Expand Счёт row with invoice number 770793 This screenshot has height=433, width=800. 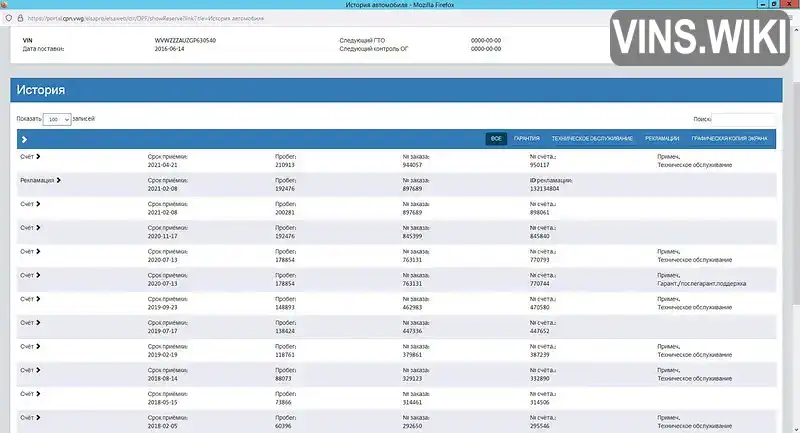[38, 251]
